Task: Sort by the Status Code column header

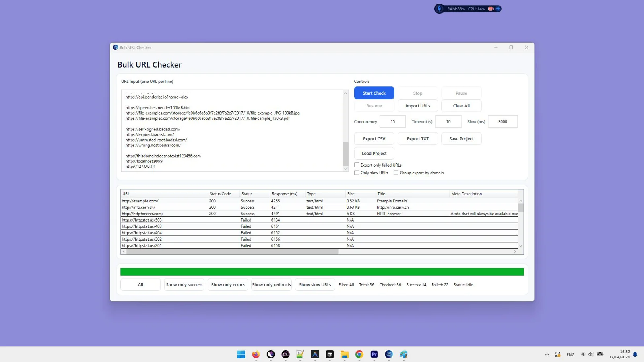Action: point(224,194)
